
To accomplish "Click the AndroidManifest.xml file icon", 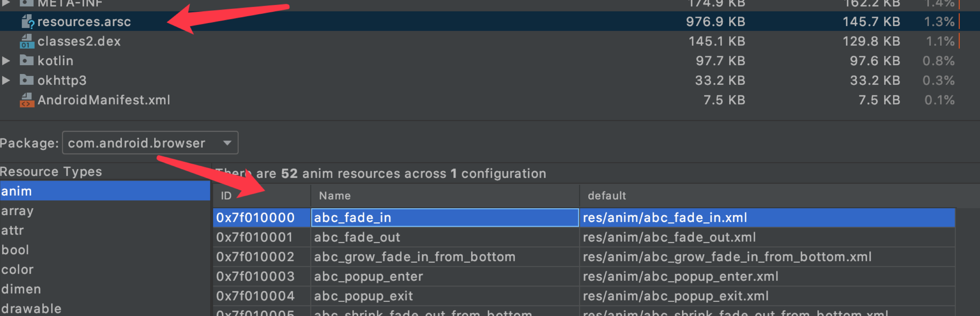I will [27, 100].
